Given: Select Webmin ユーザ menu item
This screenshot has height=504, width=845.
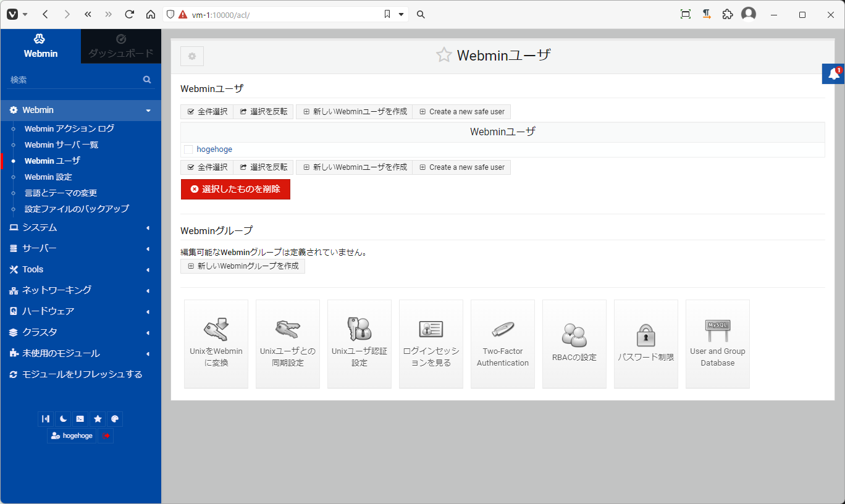Looking at the screenshot, I should point(53,161).
